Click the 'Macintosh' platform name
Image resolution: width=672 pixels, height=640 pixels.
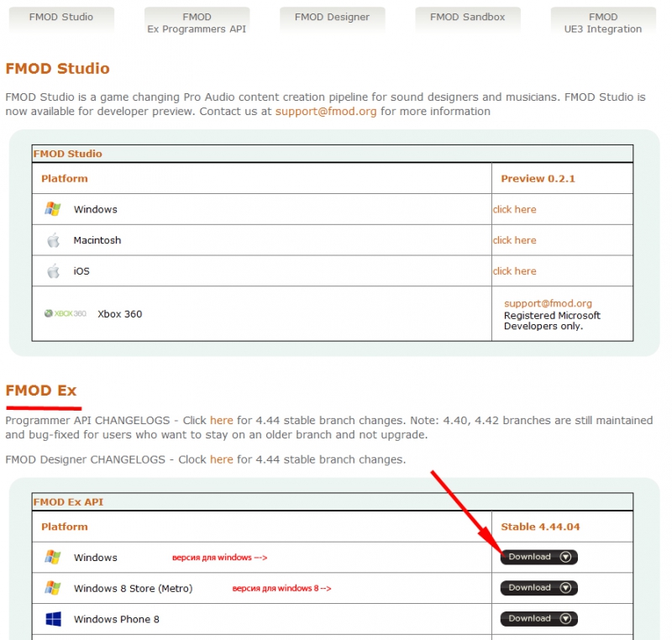(x=97, y=240)
